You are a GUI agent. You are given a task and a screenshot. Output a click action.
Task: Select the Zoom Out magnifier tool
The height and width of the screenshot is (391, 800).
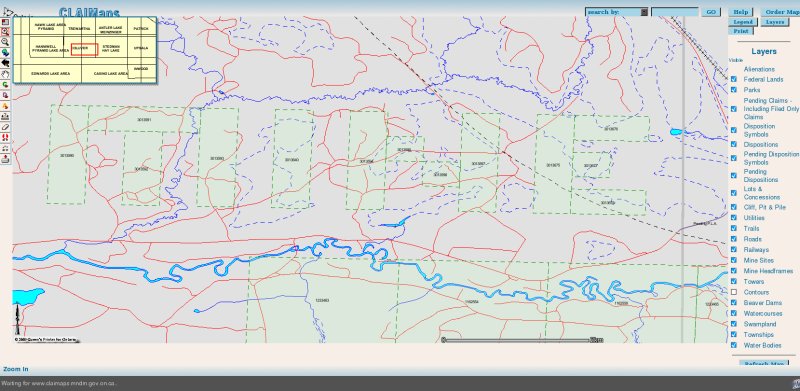(5, 42)
